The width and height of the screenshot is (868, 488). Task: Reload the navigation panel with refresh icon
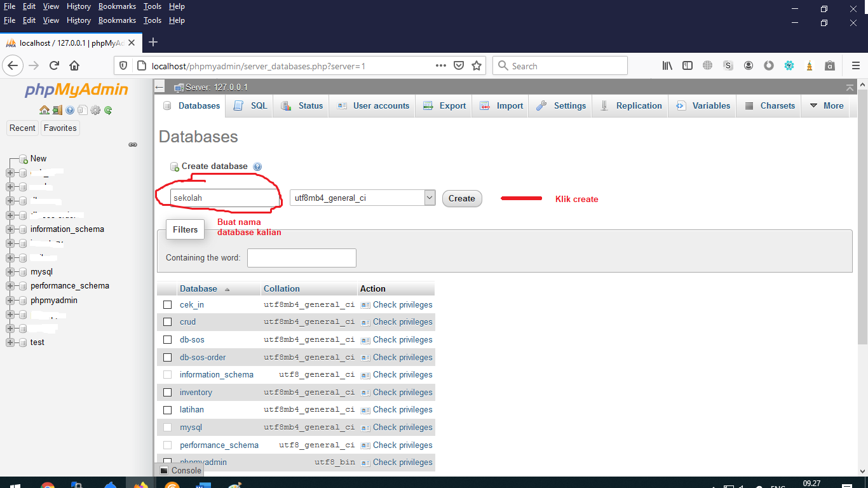[108, 109]
